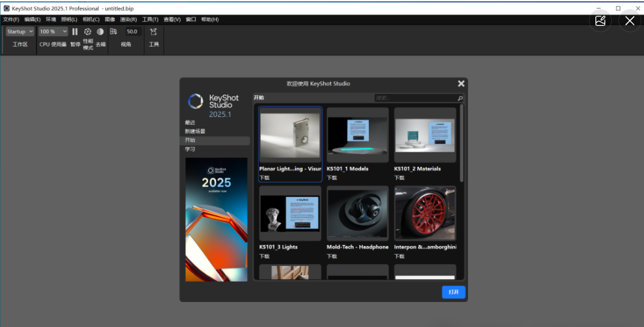
Task: Click 下载 under KS101_2 Materials
Action: tap(399, 178)
